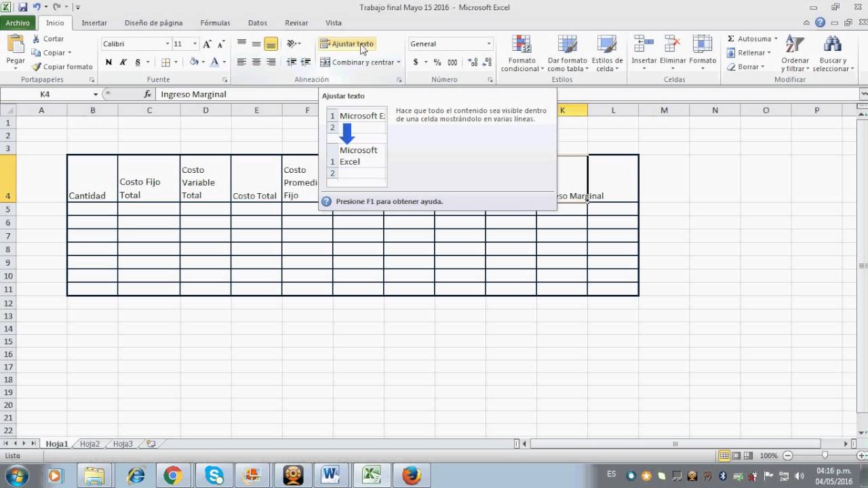Open Alineación dialog launcher
Viewport: 868px width, 488px height.
click(399, 80)
